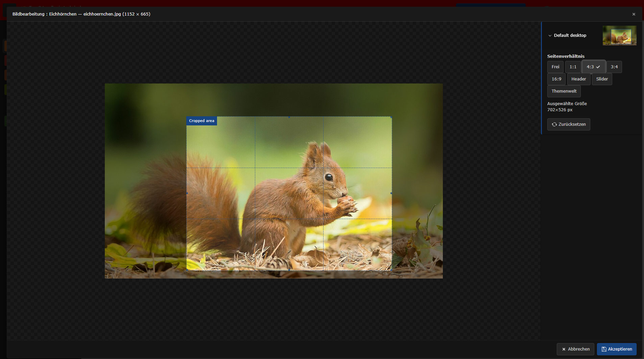Select the 3:4 portrait ratio
This screenshot has width=644, height=359.
coord(614,67)
